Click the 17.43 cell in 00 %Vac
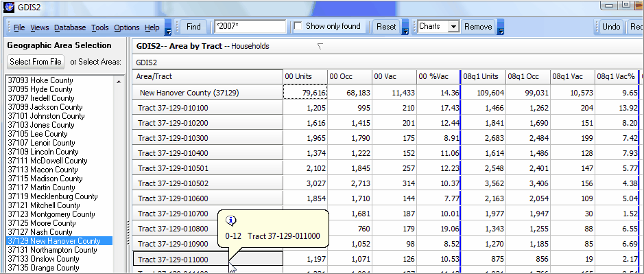 pyautogui.click(x=438, y=108)
